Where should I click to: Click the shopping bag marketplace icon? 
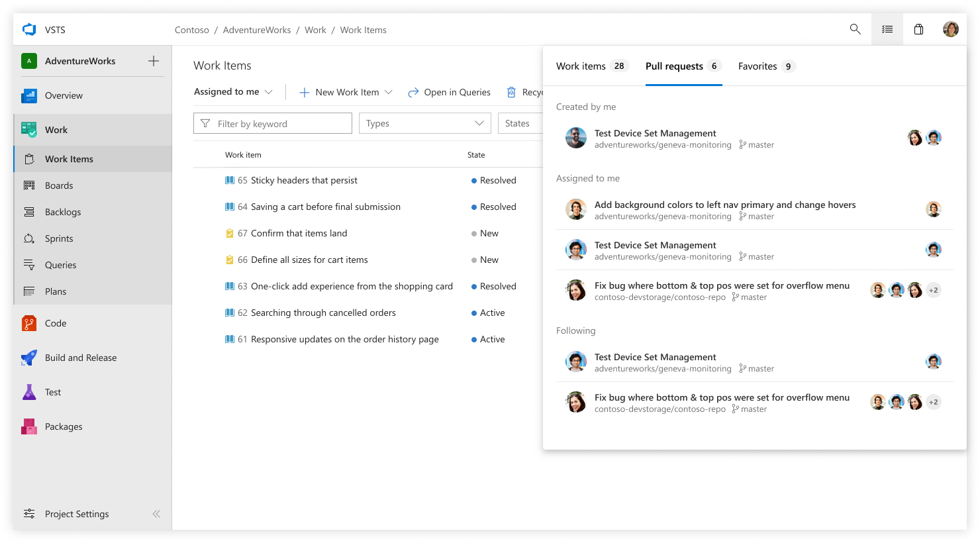(x=919, y=29)
